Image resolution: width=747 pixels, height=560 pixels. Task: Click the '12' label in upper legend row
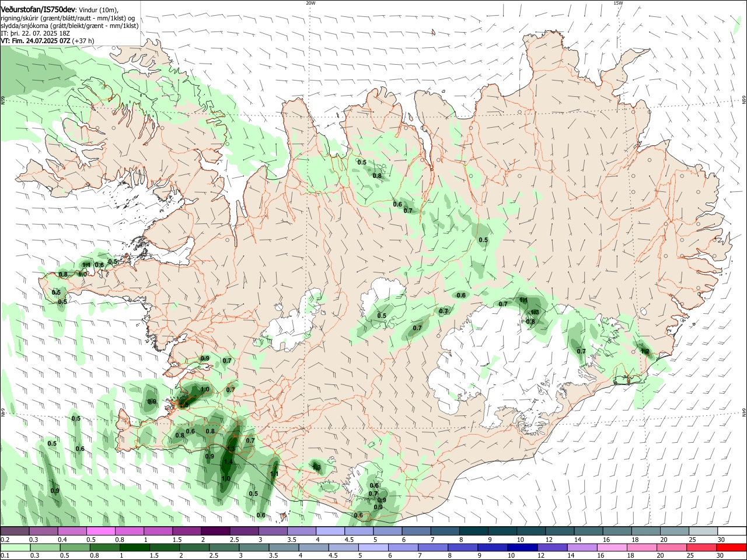tap(549, 540)
